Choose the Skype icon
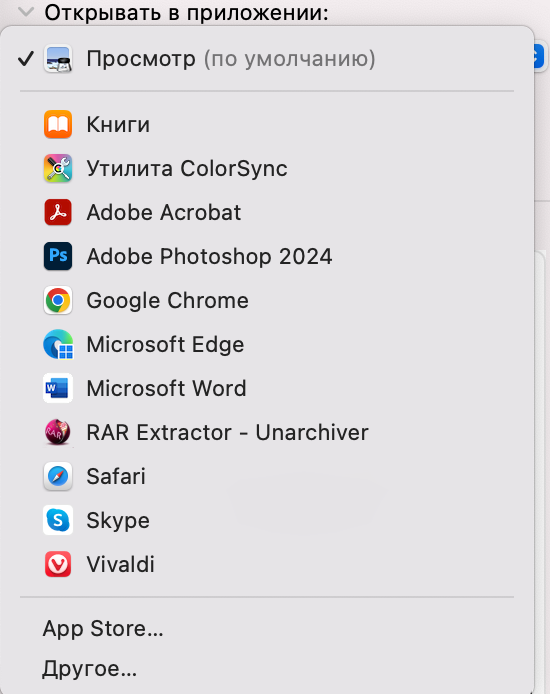550x694 pixels. coord(58,520)
